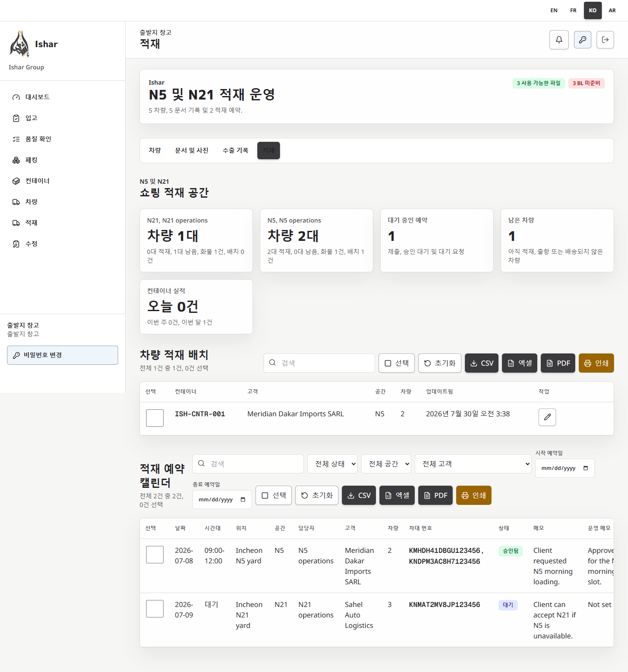Image resolution: width=628 pixels, height=672 pixels.
Task: Tick the checkbox for 2026-07-09 booking
Action: point(155,609)
